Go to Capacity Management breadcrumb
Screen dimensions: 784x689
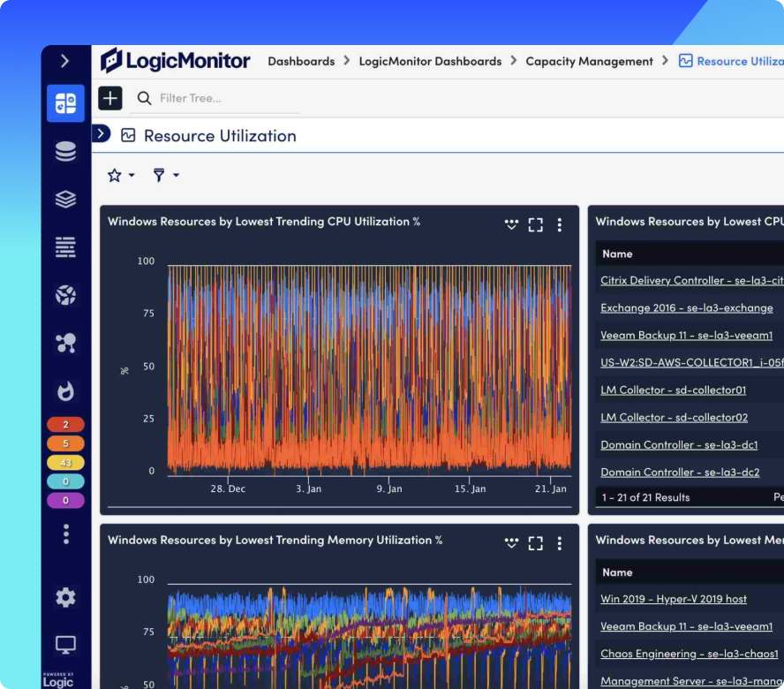pyautogui.click(x=589, y=61)
